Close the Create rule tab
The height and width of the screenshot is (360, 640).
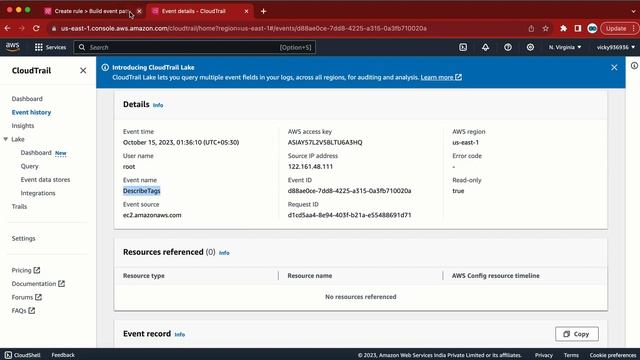(x=139, y=11)
